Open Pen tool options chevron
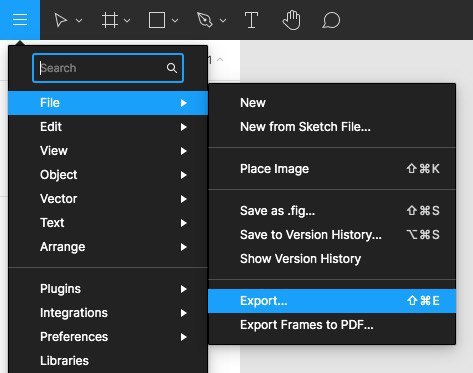This screenshot has width=473, height=373. tap(223, 21)
